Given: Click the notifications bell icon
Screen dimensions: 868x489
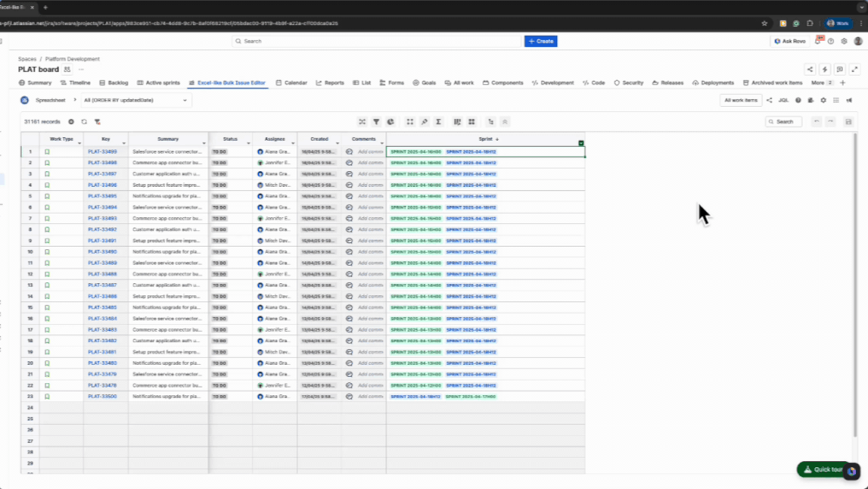Looking at the screenshot, I should tap(819, 40).
